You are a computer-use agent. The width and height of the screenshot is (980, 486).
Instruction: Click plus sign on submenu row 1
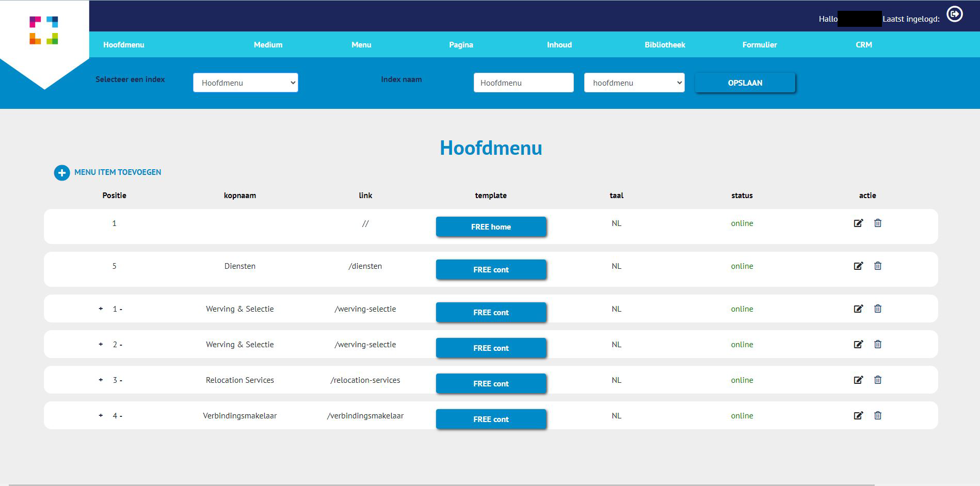101,309
